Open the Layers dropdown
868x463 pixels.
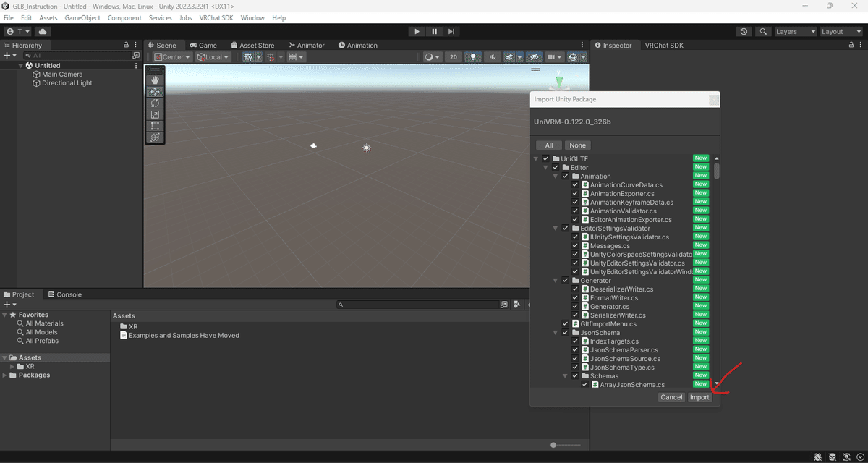coord(795,32)
